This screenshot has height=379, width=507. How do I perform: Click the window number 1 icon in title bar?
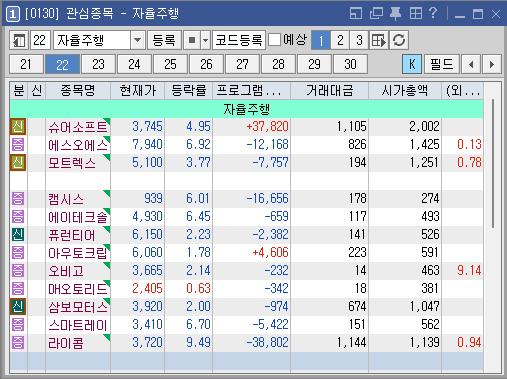13,14
